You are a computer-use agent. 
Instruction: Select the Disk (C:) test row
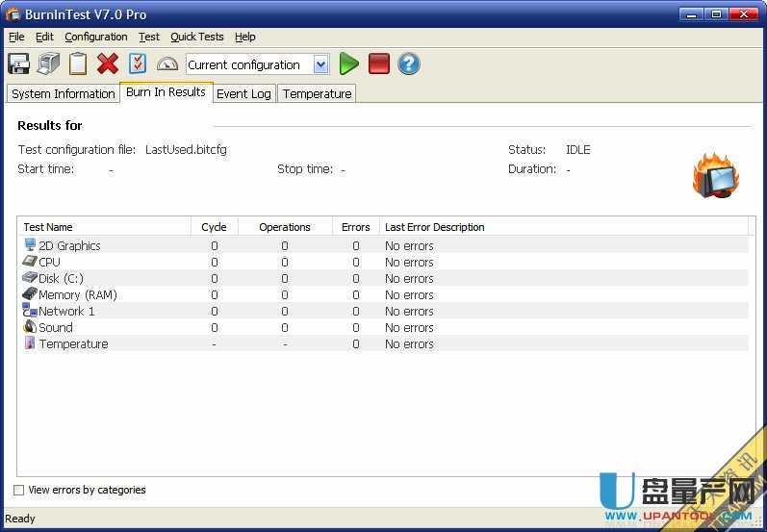[x=61, y=279]
